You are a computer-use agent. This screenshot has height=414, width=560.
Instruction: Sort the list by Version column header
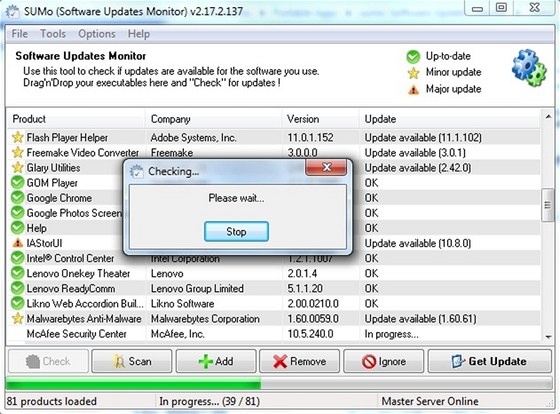click(x=320, y=119)
